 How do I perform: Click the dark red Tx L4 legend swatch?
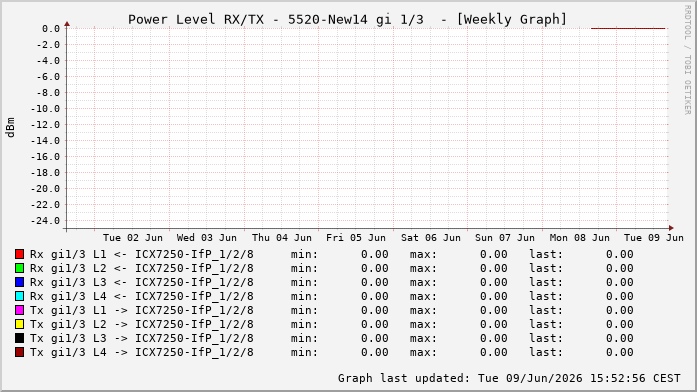click(19, 352)
